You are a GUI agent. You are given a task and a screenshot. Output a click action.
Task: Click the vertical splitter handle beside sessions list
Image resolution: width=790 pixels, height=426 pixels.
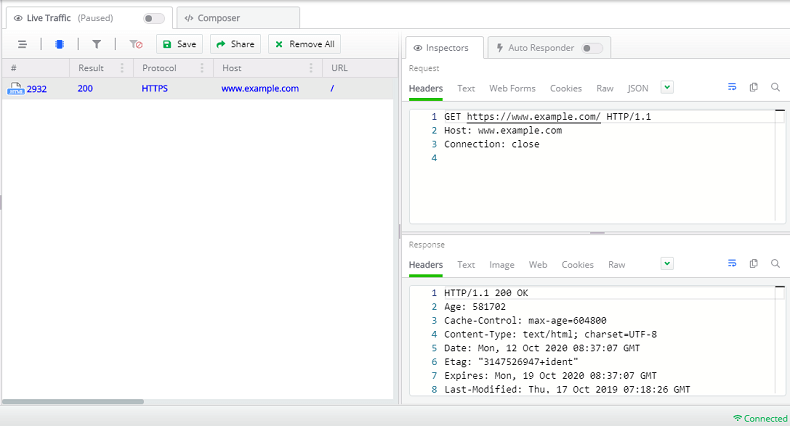[400, 231]
